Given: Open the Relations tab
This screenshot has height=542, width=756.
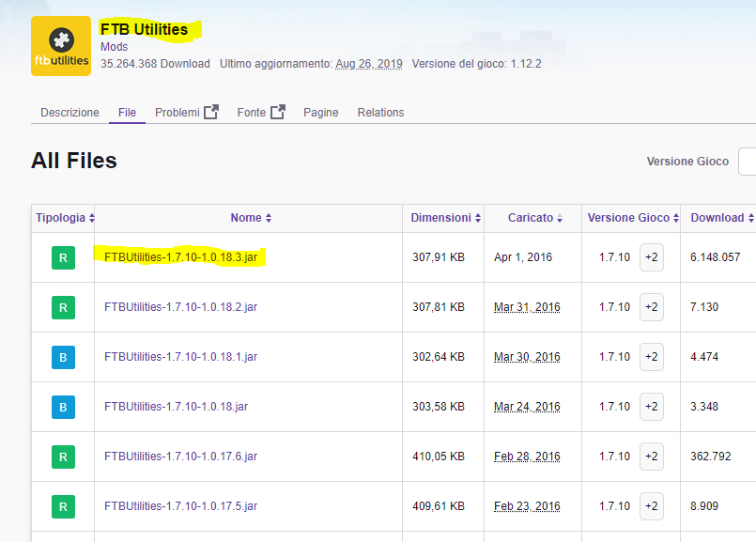Looking at the screenshot, I should coord(380,113).
